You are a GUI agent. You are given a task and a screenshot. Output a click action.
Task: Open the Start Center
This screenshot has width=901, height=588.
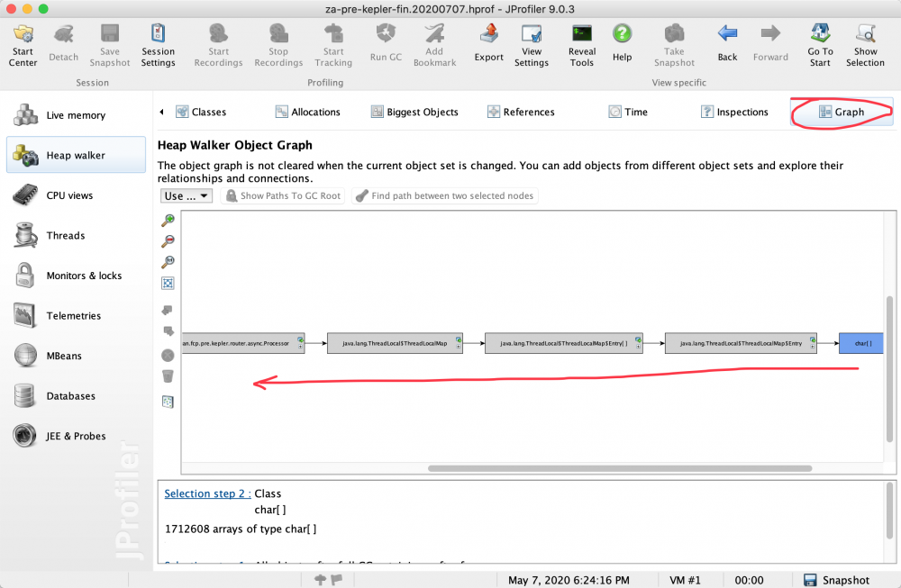pyautogui.click(x=23, y=45)
